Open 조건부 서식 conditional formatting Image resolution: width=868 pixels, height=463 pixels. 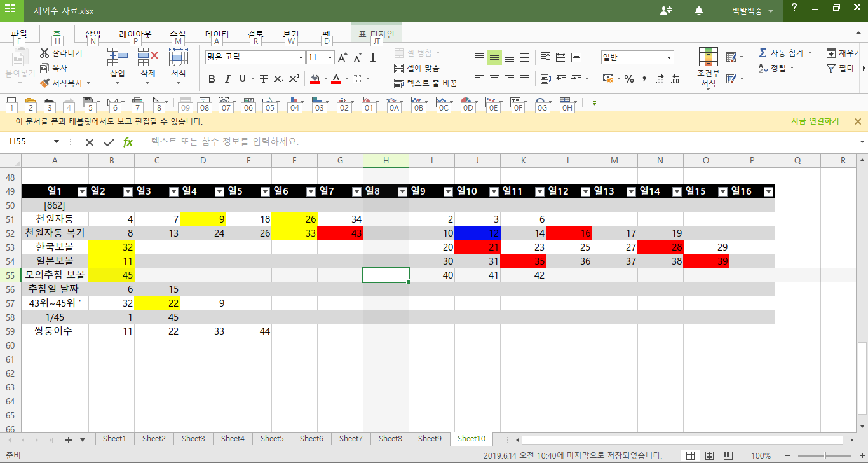point(708,67)
